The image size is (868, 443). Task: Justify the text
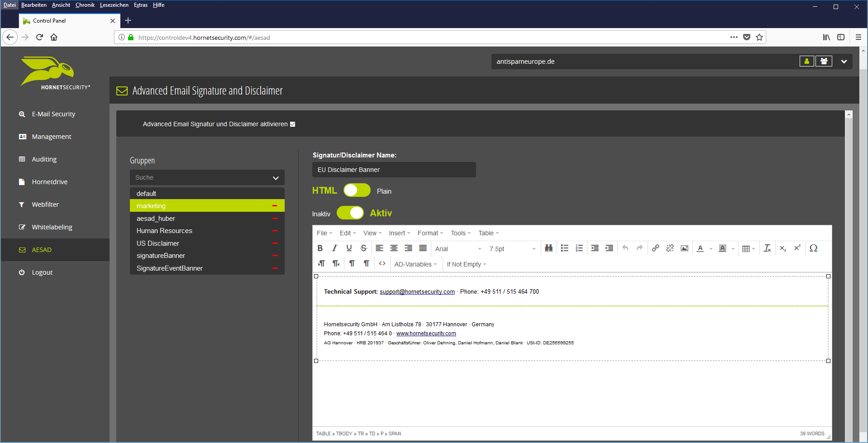click(423, 248)
